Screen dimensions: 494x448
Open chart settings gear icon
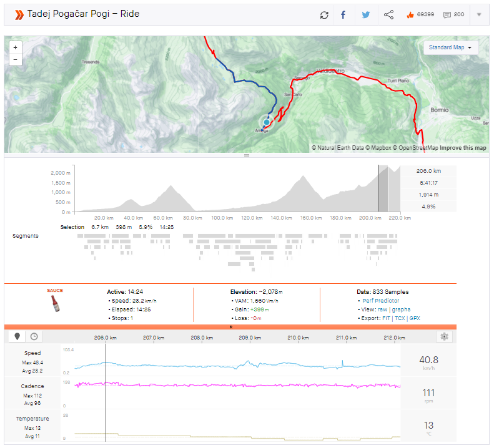pyautogui.click(x=444, y=336)
